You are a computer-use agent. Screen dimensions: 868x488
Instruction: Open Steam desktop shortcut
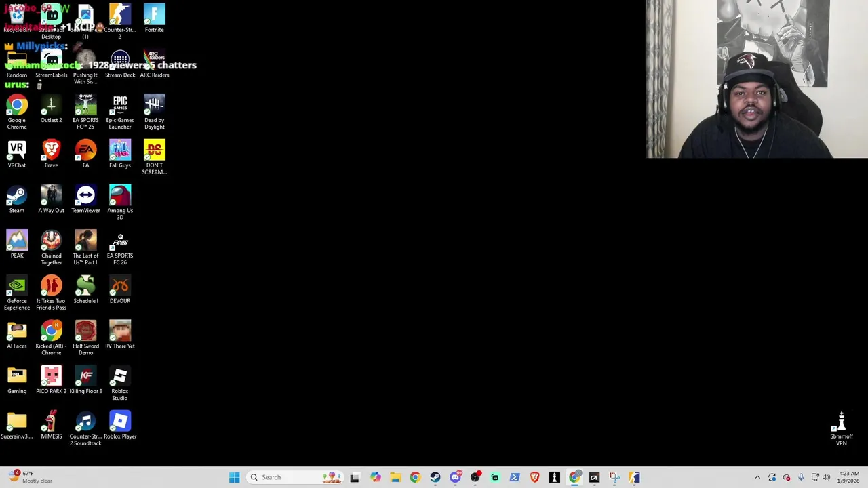pos(17,199)
